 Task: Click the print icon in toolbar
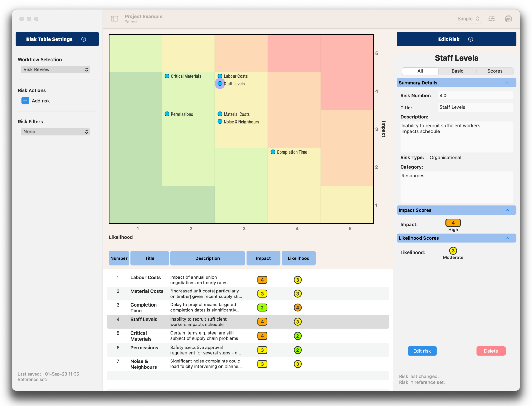point(508,19)
